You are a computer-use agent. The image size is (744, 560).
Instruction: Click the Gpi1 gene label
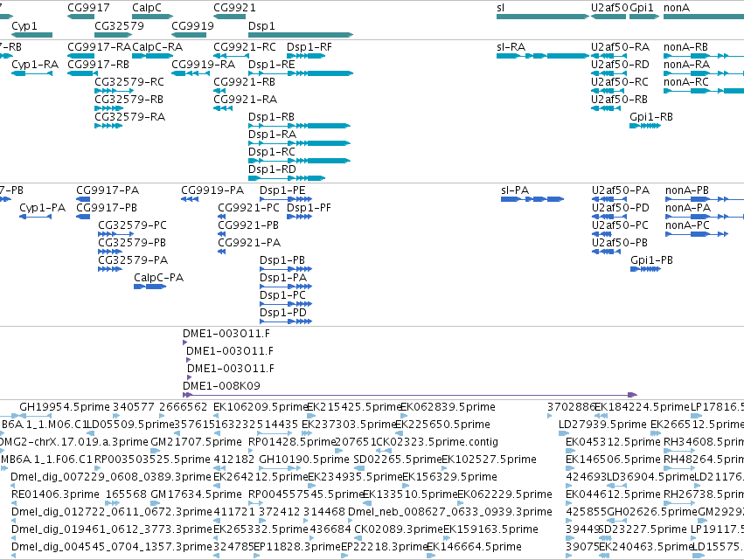point(642,8)
